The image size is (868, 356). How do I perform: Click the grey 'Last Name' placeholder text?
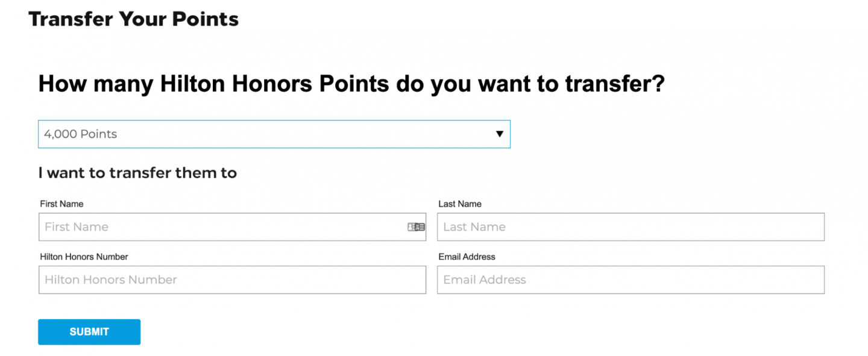coord(474,227)
